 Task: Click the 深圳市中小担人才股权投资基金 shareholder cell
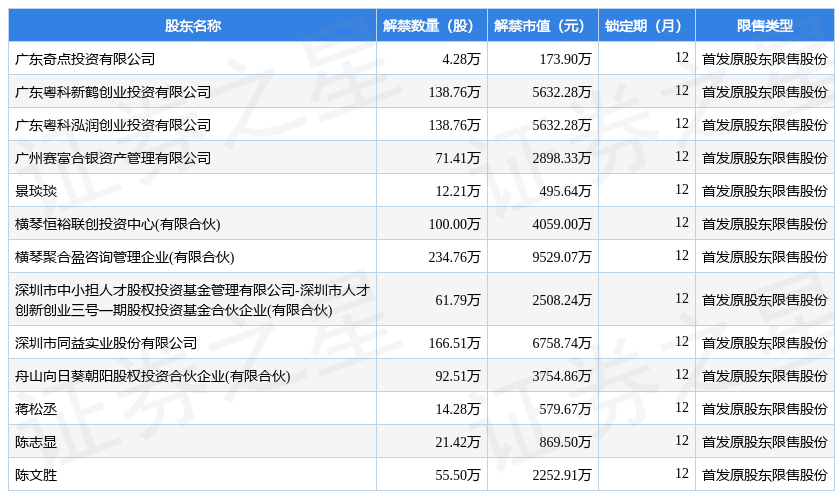[x=192, y=299]
